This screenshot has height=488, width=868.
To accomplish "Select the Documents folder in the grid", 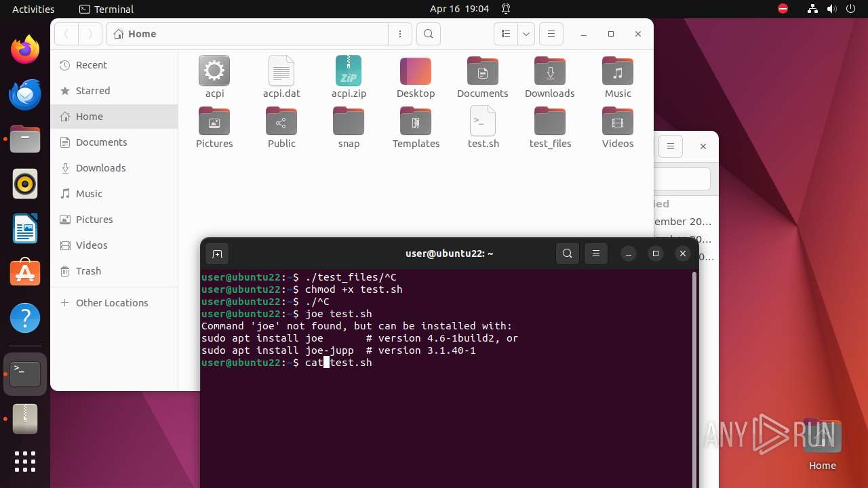I will (x=483, y=77).
